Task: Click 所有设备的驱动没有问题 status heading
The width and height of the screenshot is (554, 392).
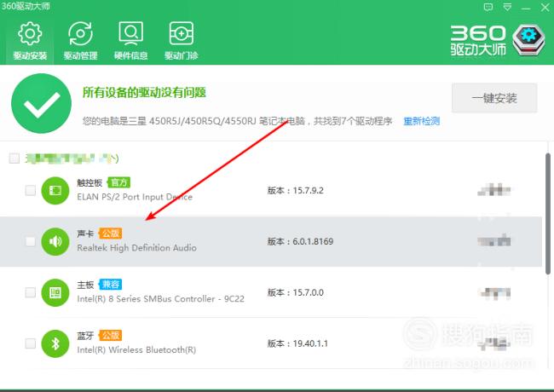Action: [144, 93]
